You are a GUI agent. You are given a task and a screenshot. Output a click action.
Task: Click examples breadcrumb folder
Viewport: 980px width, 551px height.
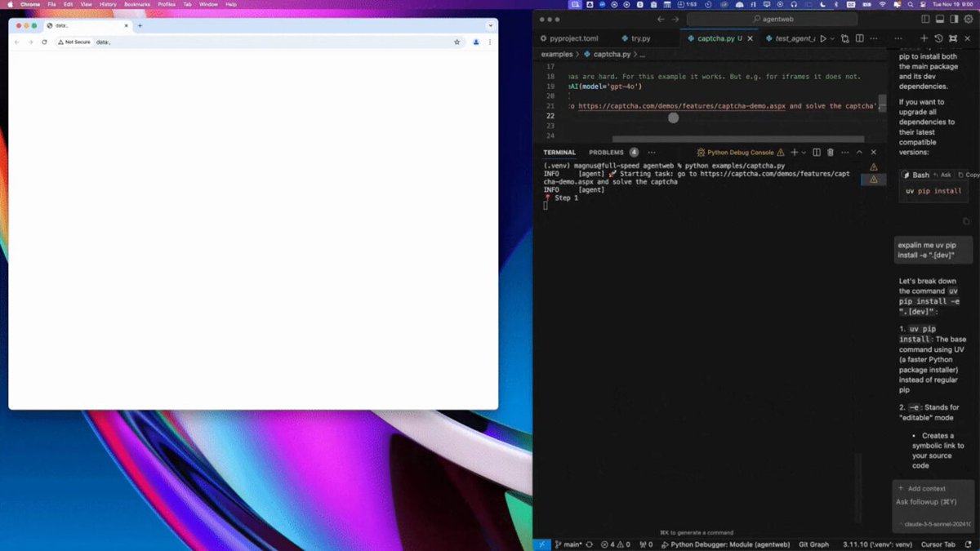557,54
